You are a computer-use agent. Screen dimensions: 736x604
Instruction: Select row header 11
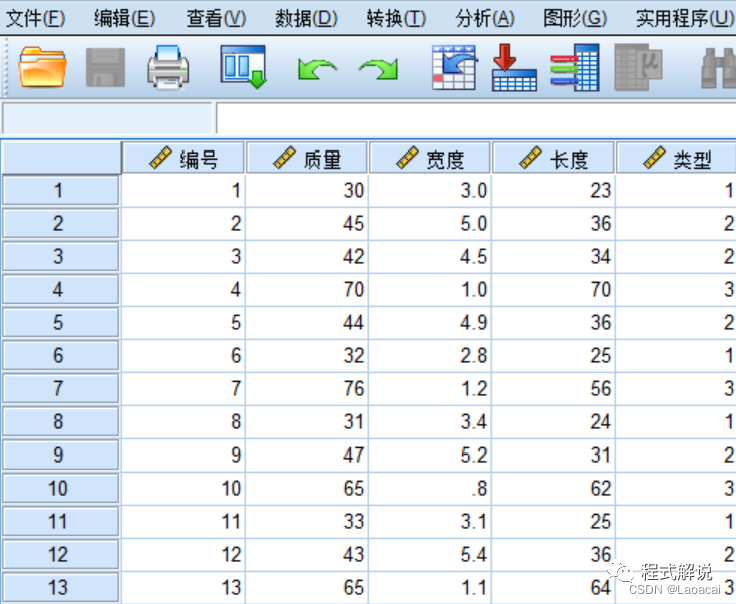click(61, 522)
